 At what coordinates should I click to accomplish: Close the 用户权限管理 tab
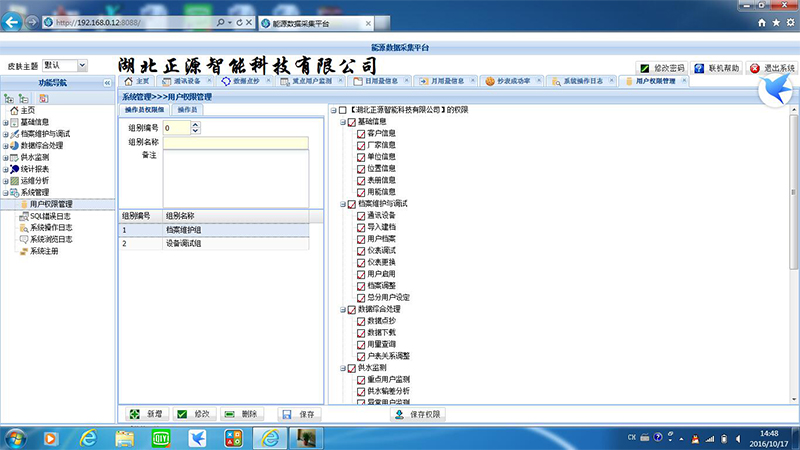(x=684, y=81)
